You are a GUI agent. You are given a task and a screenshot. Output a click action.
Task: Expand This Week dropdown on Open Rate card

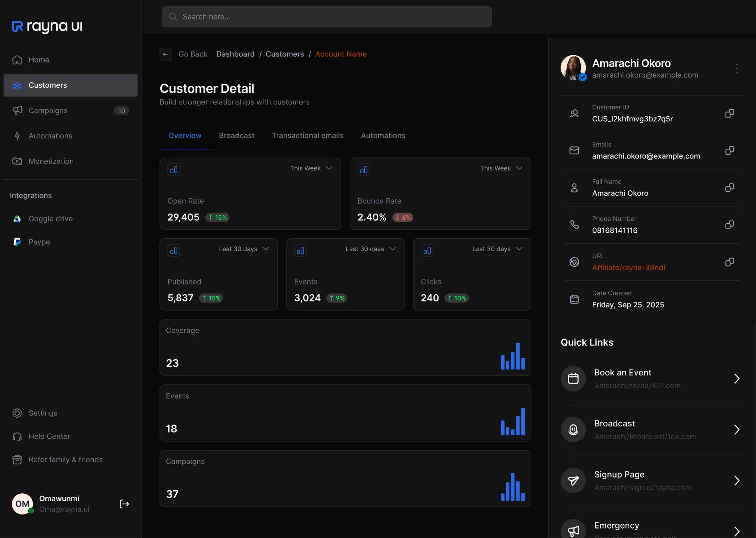[x=311, y=168]
